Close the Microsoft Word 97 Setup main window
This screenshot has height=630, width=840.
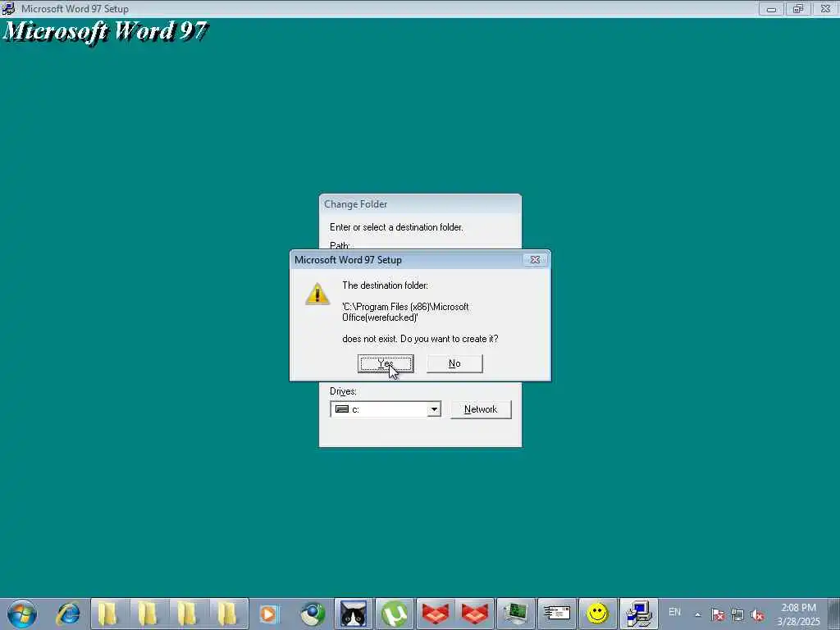(825, 8)
